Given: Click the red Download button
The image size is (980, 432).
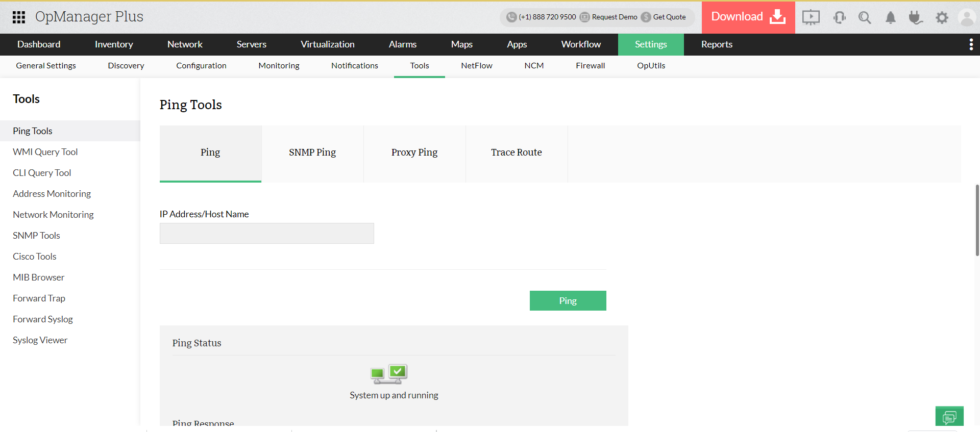Looking at the screenshot, I should click(x=748, y=17).
